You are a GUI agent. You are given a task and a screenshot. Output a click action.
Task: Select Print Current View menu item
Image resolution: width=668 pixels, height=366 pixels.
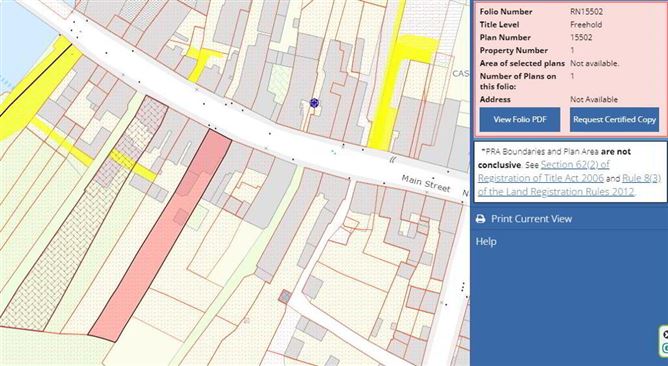tap(569, 219)
